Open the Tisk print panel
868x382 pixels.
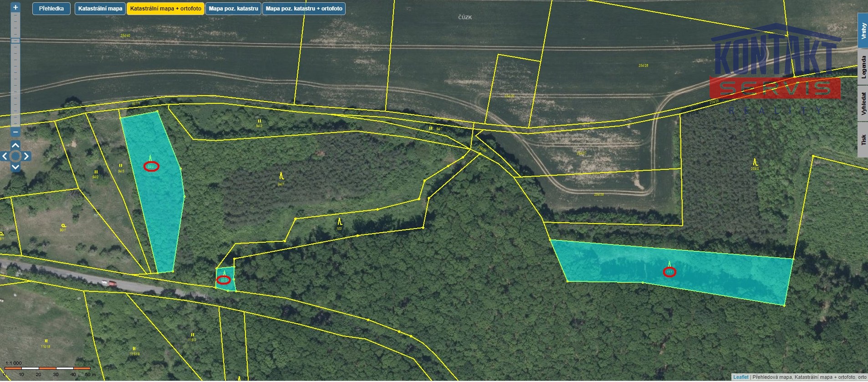(863, 140)
